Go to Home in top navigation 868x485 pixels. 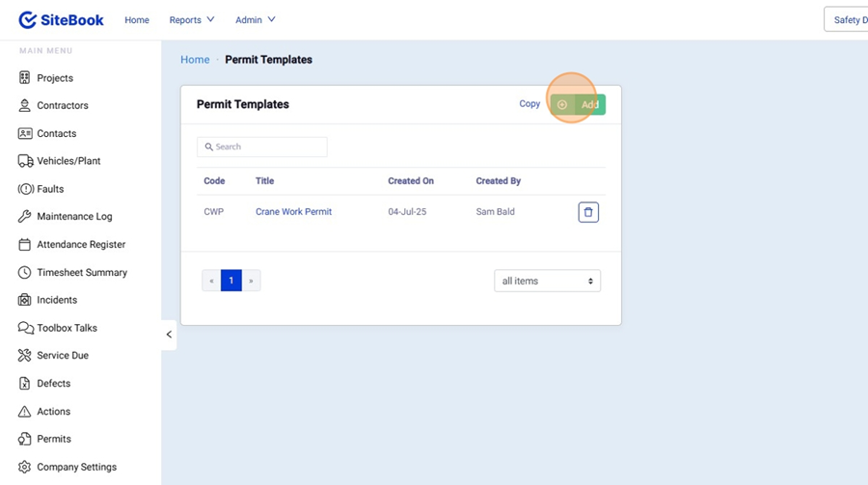click(x=137, y=20)
